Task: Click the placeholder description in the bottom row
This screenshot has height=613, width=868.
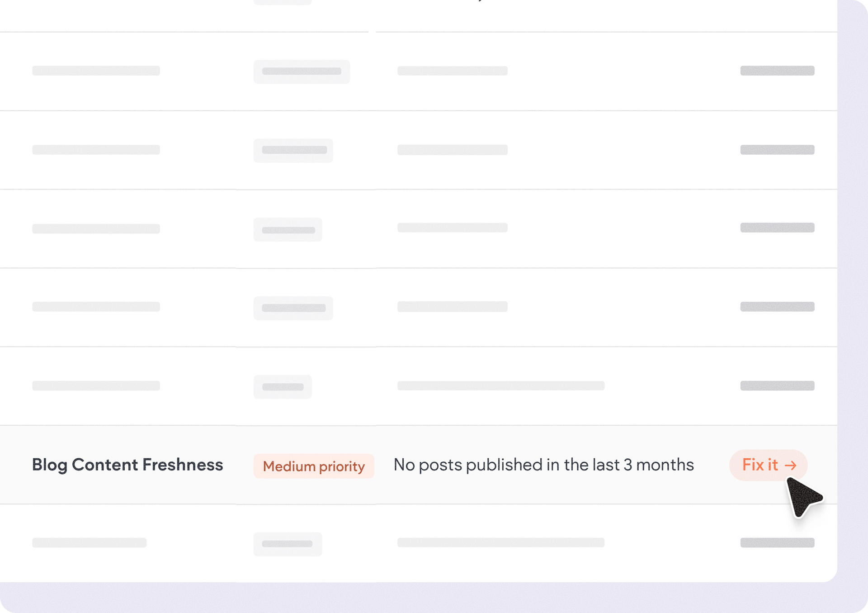Action: coord(500,542)
